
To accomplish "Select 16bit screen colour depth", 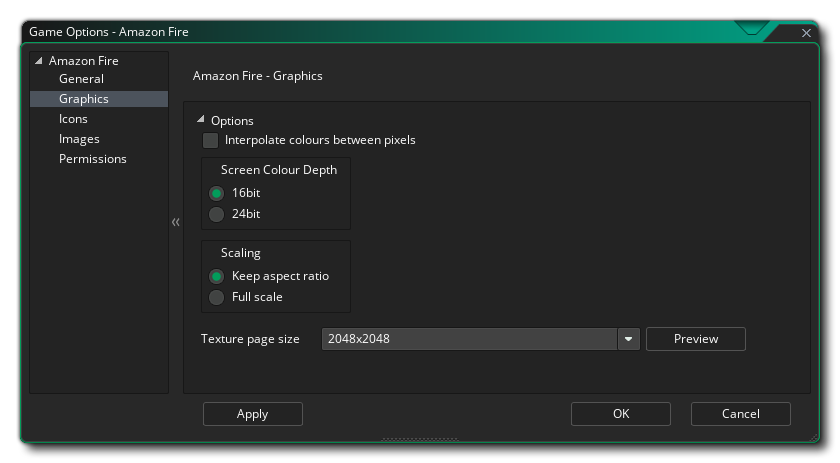I will pos(216,193).
